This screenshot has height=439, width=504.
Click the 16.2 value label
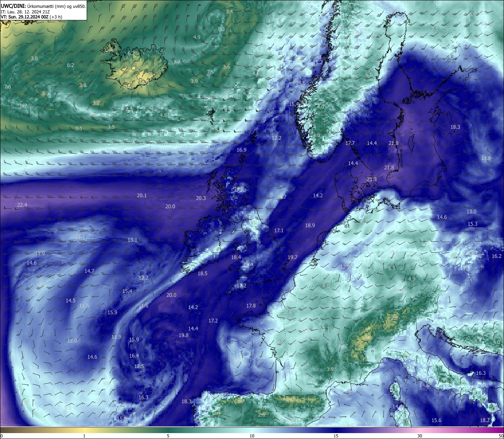497,256
